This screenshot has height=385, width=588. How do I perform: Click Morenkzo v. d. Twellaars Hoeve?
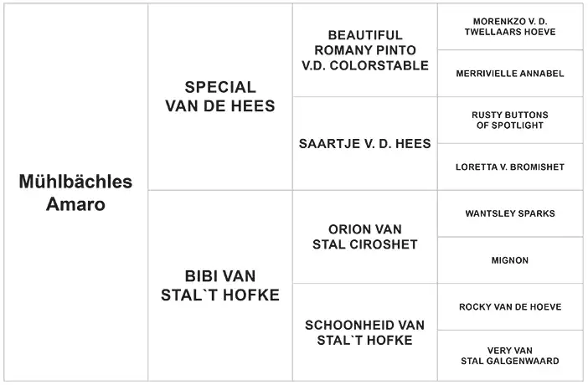click(510, 27)
